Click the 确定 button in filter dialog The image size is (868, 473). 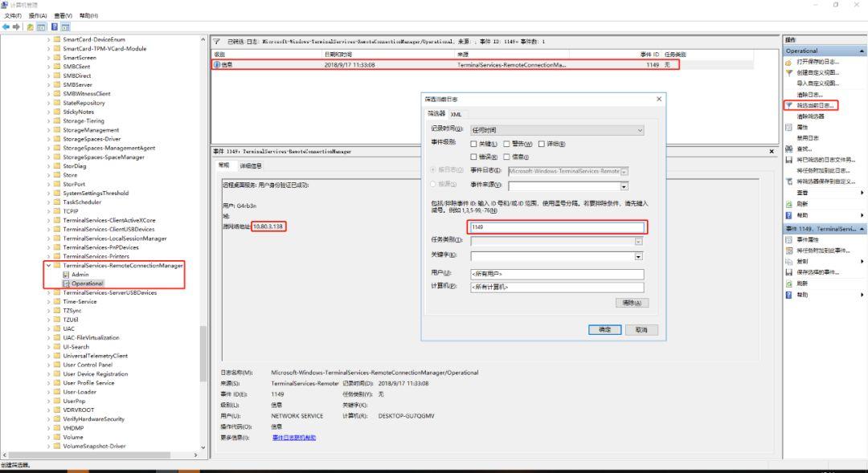(604, 330)
